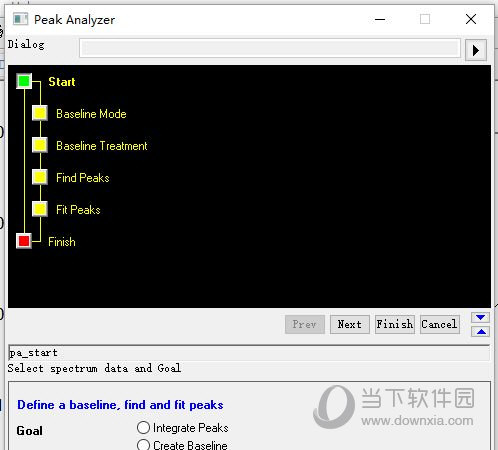Click the blue down triangle button

(480, 317)
